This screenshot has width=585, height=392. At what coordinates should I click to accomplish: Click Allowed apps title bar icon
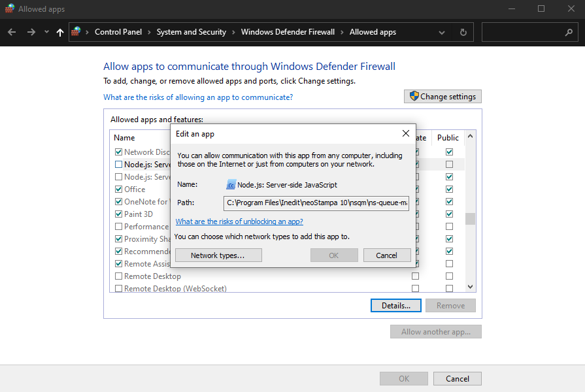(x=10, y=8)
